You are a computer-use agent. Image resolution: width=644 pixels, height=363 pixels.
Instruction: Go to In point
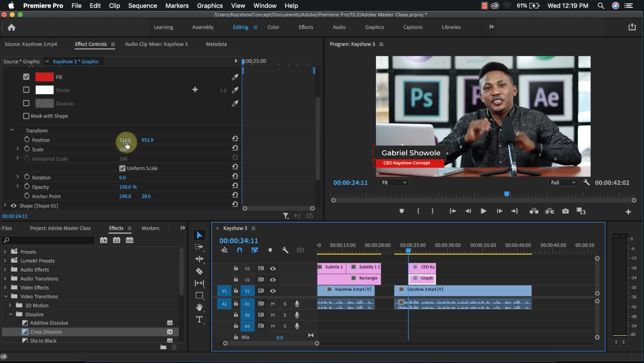pos(453,211)
